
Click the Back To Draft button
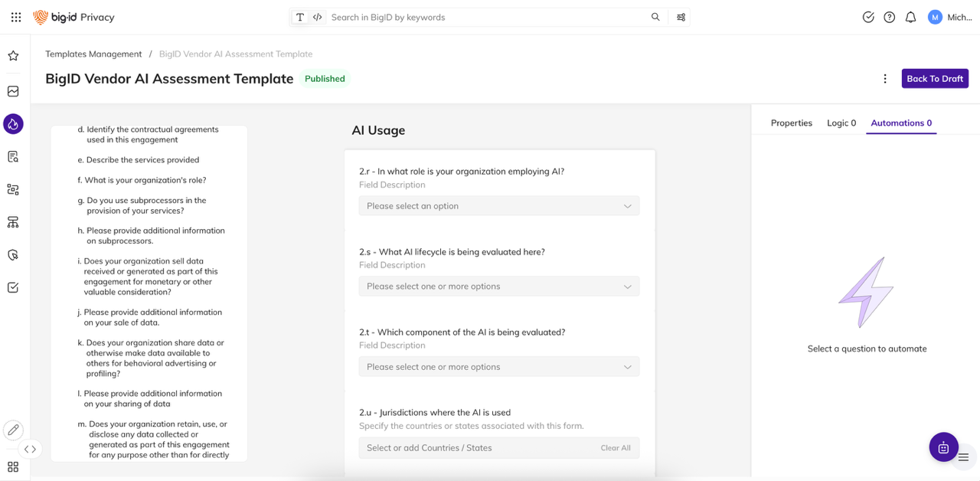coord(934,79)
